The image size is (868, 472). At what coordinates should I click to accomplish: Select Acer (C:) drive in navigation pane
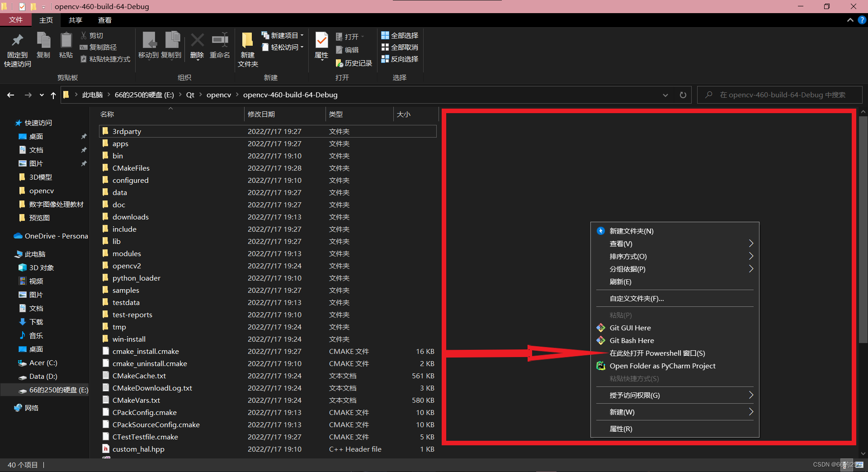pyautogui.click(x=38, y=362)
